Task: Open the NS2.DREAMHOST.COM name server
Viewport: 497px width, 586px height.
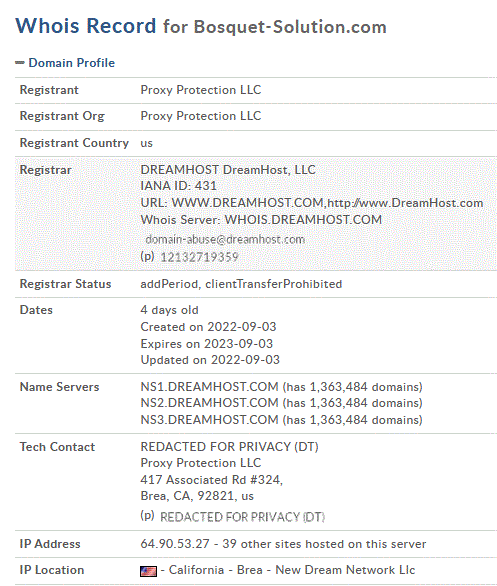Action: (209, 403)
